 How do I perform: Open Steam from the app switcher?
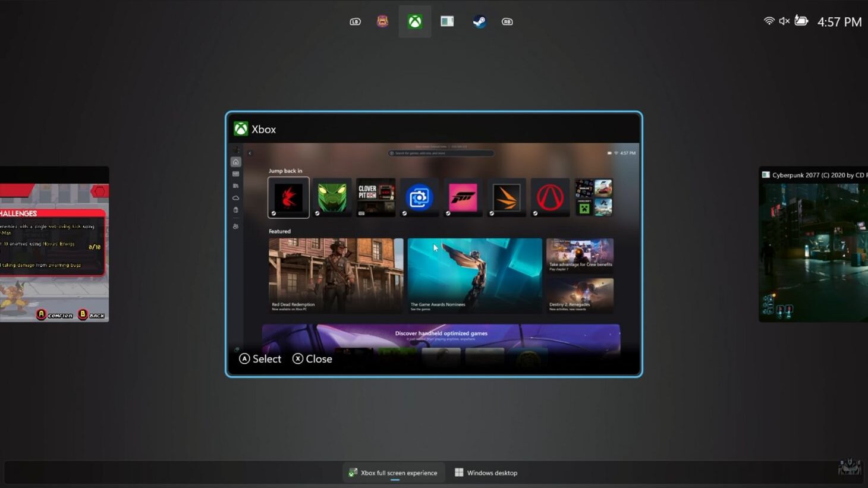pos(479,21)
